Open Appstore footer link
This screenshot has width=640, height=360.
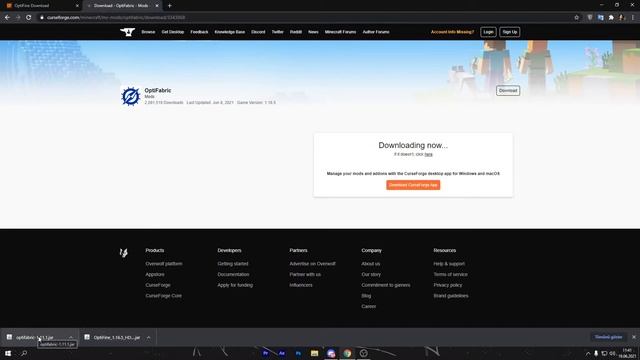[x=155, y=274]
